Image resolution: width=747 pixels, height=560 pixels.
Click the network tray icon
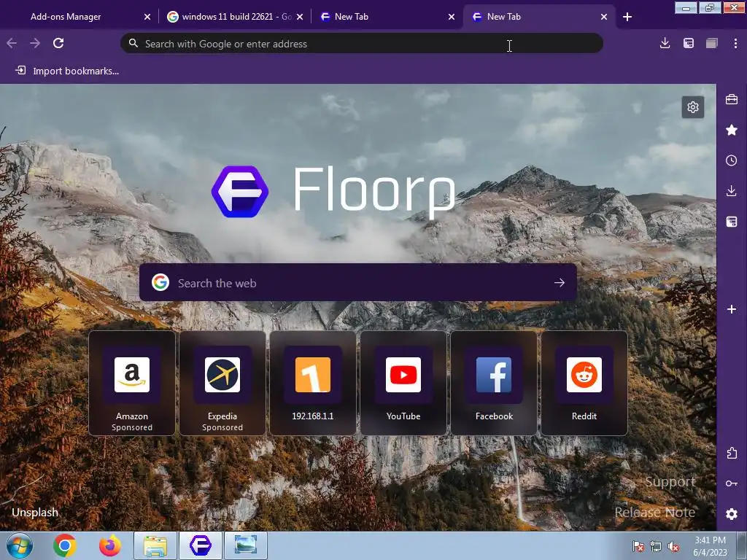(656, 547)
